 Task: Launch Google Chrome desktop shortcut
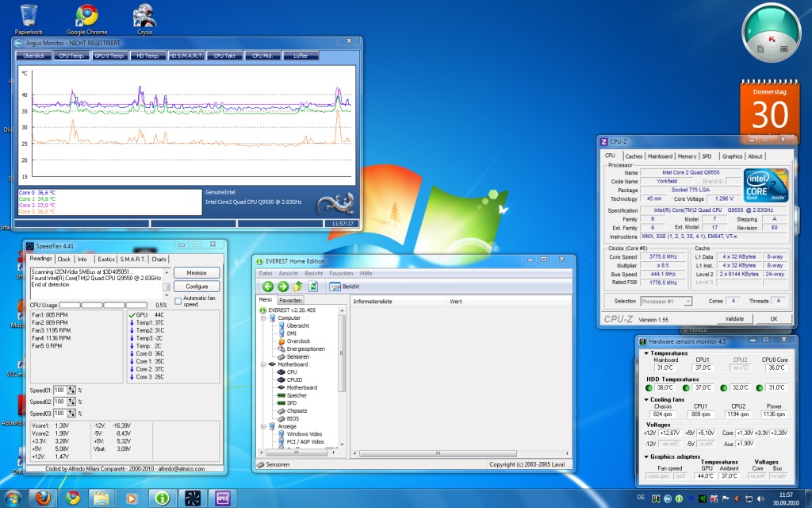(87, 20)
